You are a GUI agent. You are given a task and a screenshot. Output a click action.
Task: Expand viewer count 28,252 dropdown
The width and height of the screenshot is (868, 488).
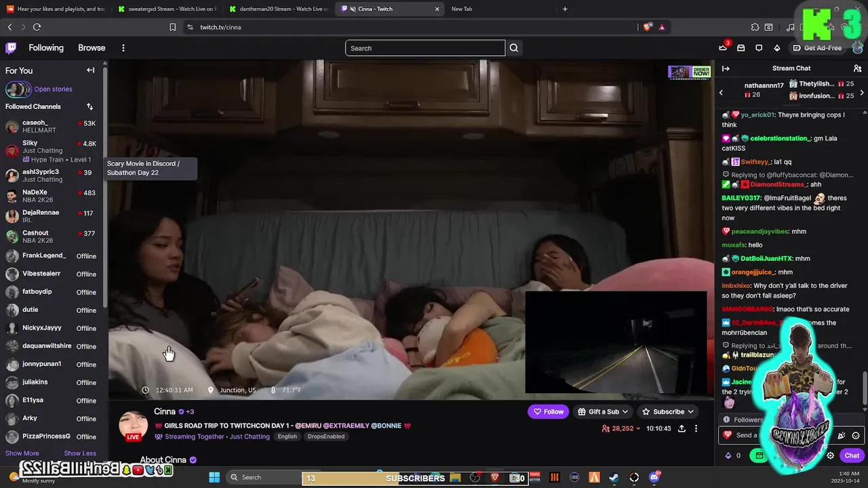point(621,428)
